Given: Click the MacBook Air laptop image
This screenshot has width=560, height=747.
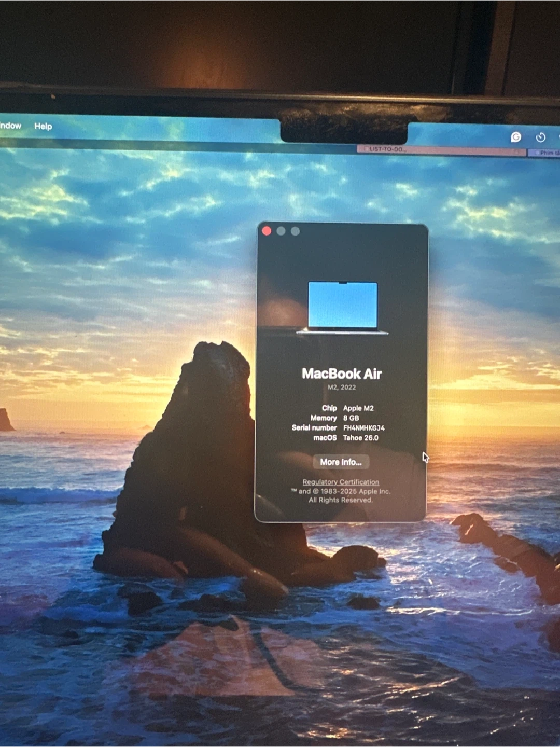Looking at the screenshot, I should [x=342, y=308].
